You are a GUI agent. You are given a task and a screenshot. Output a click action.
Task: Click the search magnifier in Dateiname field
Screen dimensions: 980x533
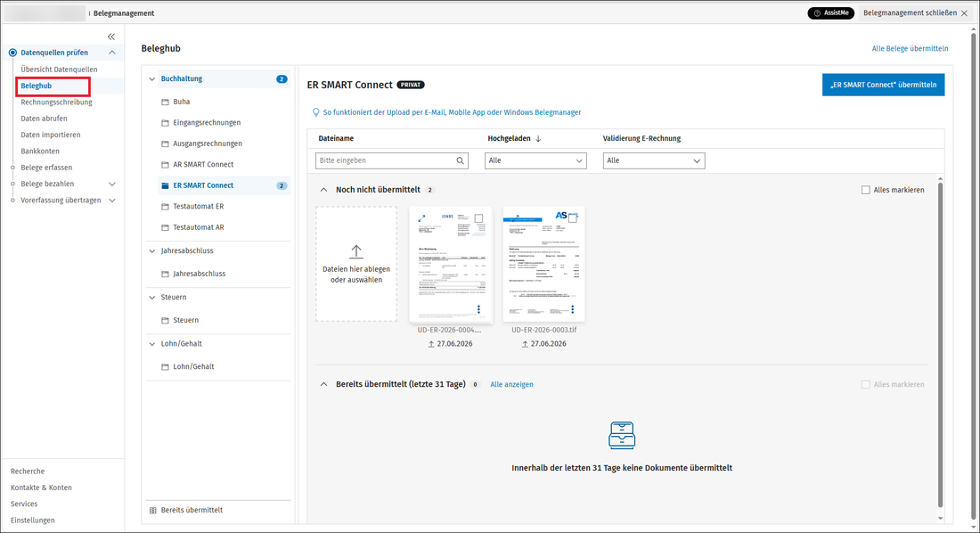click(x=460, y=160)
